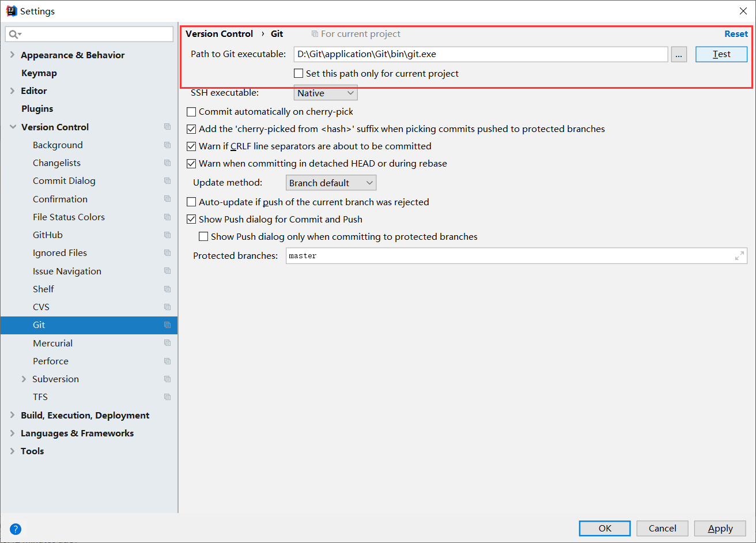The width and height of the screenshot is (756, 543).
Task: Toggle Warn if CRLF line separators checkbox
Action: (191, 146)
